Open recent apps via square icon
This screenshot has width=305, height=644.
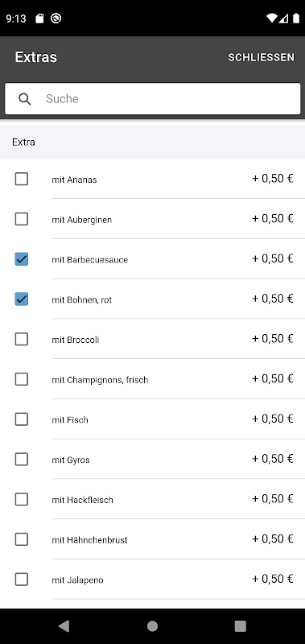click(x=240, y=626)
